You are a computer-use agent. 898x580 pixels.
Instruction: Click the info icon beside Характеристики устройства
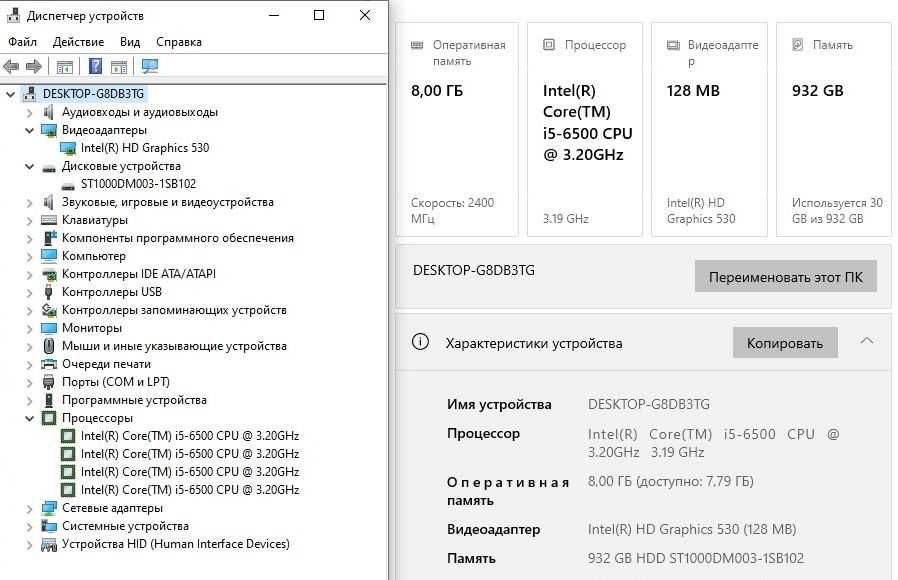coord(420,342)
